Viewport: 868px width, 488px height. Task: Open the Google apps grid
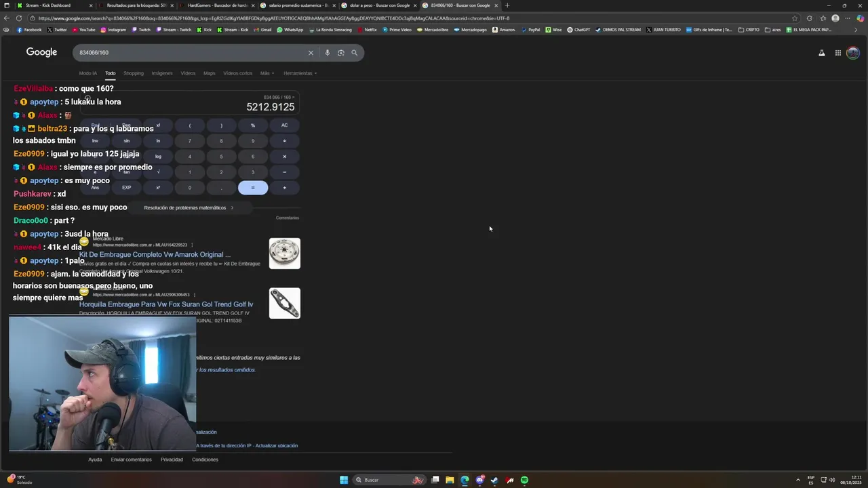(x=838, y=53)
